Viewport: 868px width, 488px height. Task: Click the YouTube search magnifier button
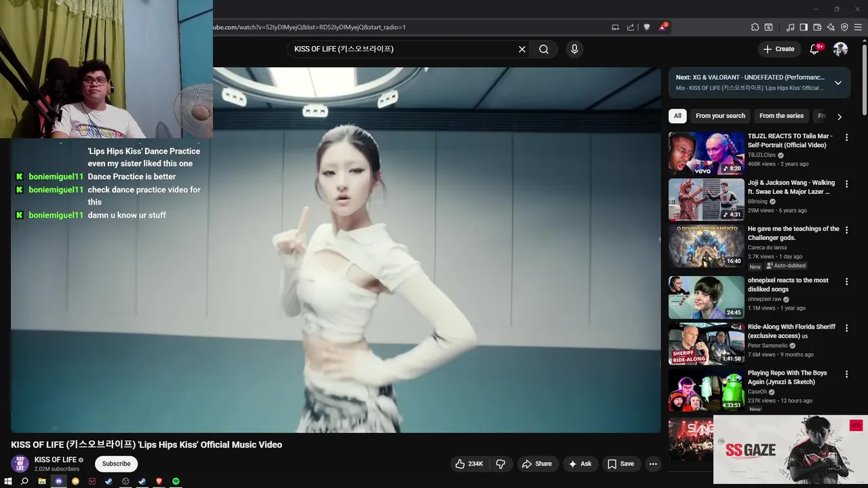coord(544,49)
